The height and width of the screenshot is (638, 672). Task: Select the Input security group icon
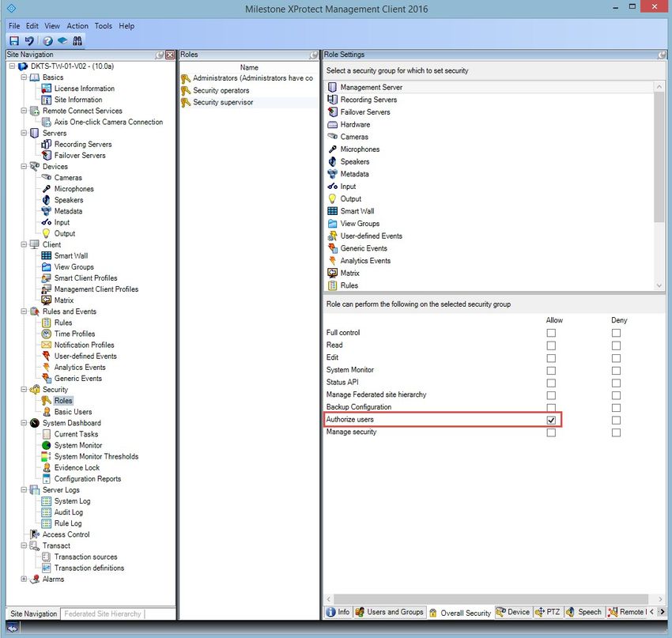click(332, 187)
